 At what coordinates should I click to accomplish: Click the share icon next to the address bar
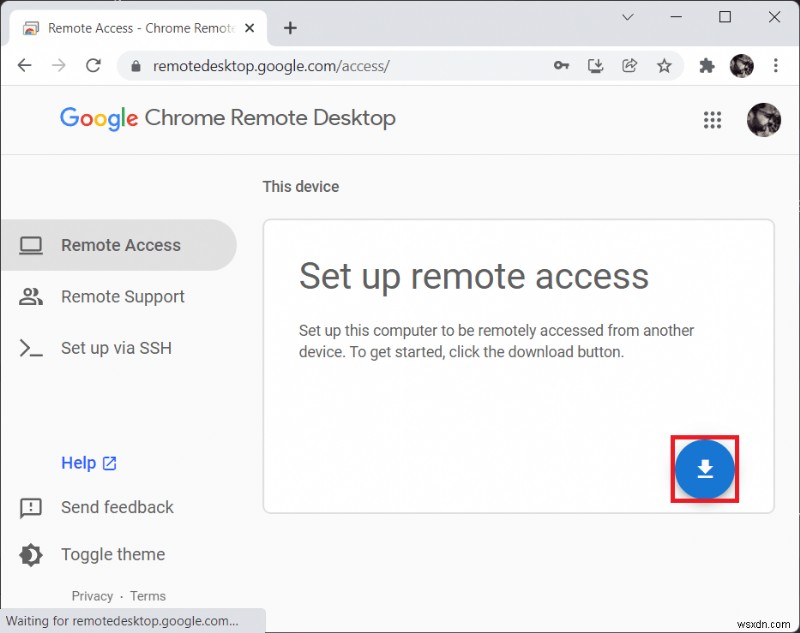(x=630, y=65)
